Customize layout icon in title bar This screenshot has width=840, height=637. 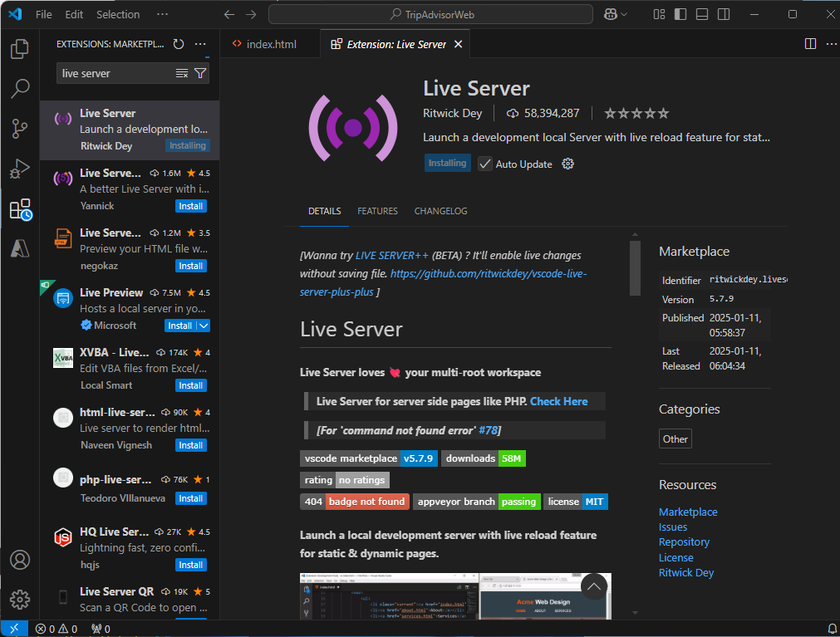660,14
